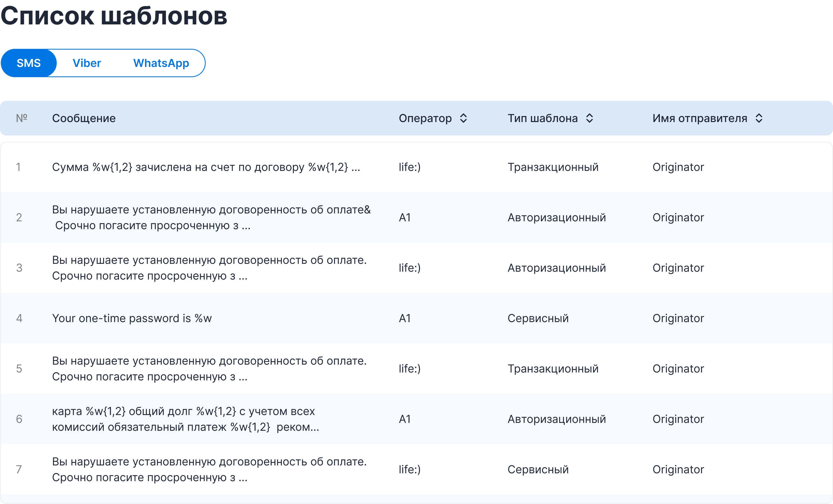
Task: Click row number 7 in the table
Action: [19, 469]
